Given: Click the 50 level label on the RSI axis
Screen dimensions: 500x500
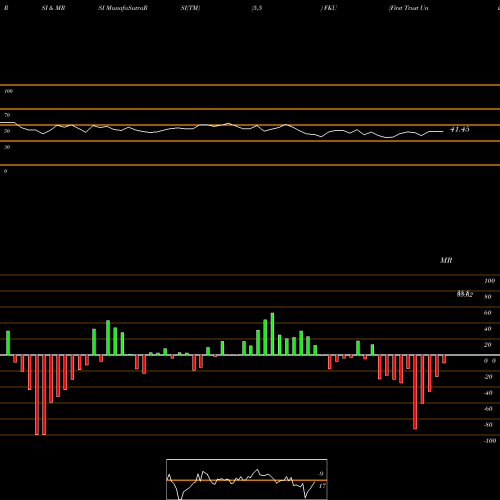Looking at the screenshot, I should coord(7,131).
